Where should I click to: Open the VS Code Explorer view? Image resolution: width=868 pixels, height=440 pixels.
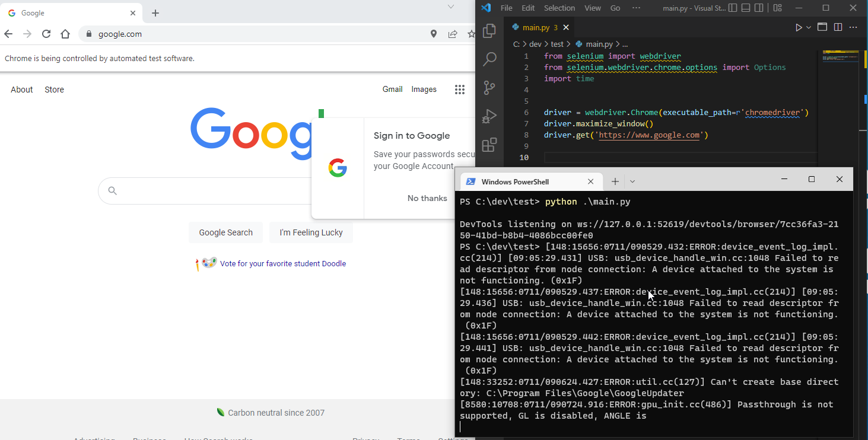click(x=489, y=31)
